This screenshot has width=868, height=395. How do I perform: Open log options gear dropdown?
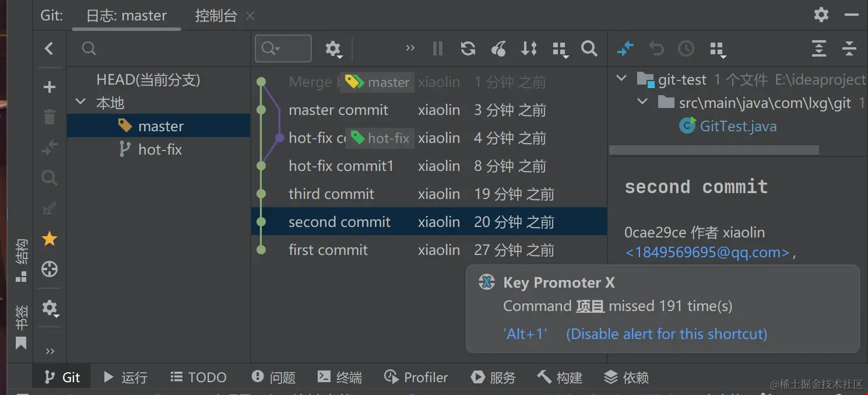[334, 49]
